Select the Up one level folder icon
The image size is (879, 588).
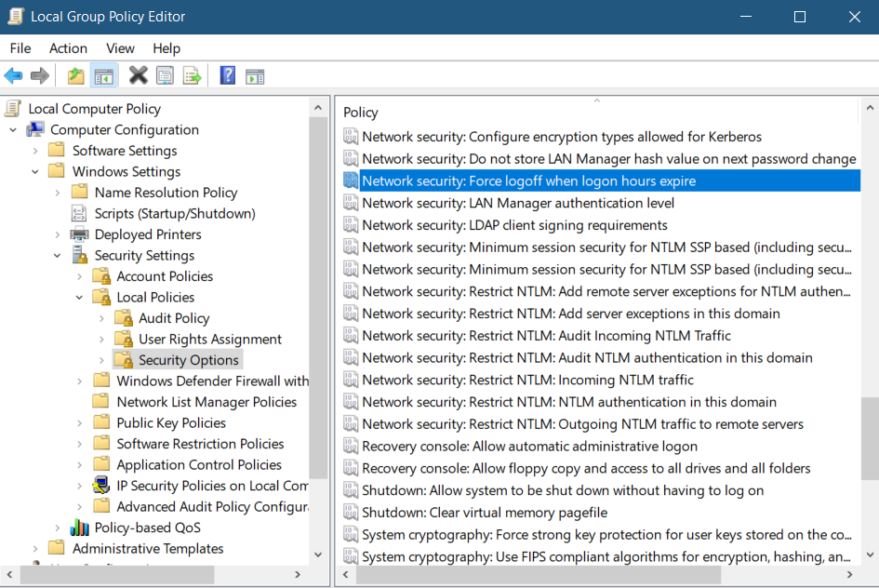74,75
